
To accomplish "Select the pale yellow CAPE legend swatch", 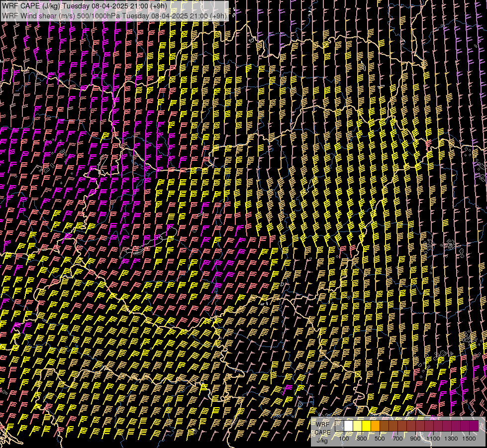I will pyautogui.click(x=358, y=426).
